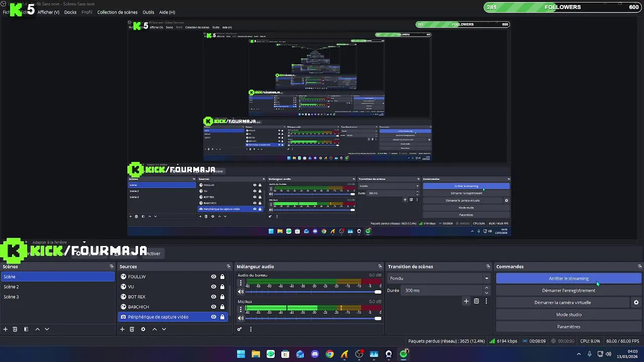Open Paramètres from Commandes panel
This screenshot has height=362, width=644.
pos(569,327)
